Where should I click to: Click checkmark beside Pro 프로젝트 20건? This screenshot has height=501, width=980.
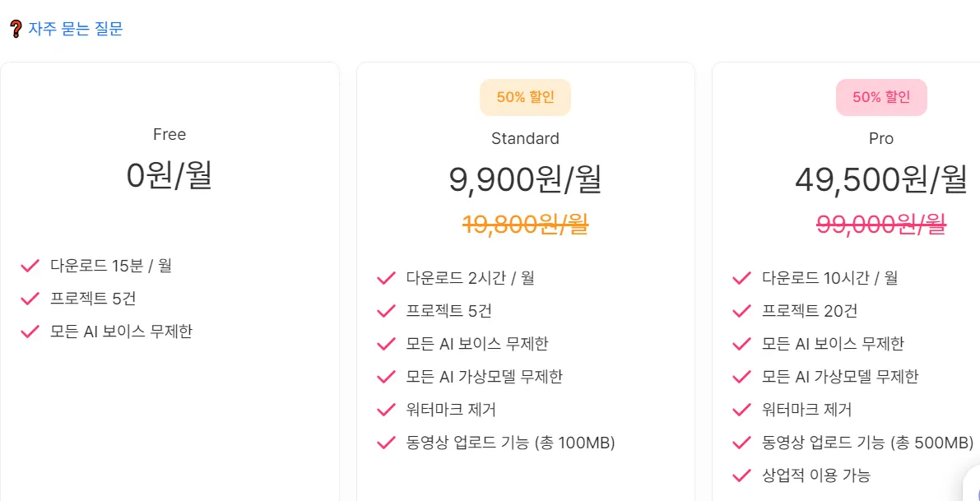click(x=741, y=311)
